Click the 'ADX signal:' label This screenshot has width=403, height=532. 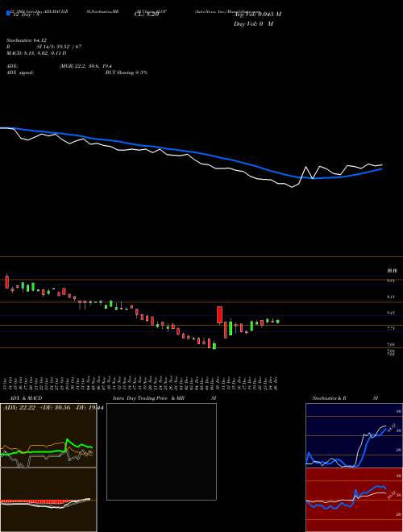pyautogui.click(x=20, y=73)
